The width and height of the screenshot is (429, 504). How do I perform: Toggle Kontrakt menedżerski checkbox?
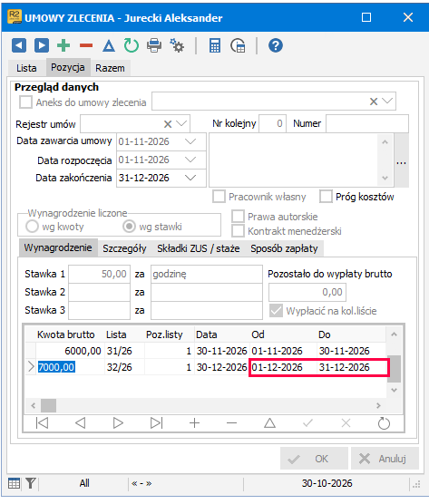click(238, 231)
